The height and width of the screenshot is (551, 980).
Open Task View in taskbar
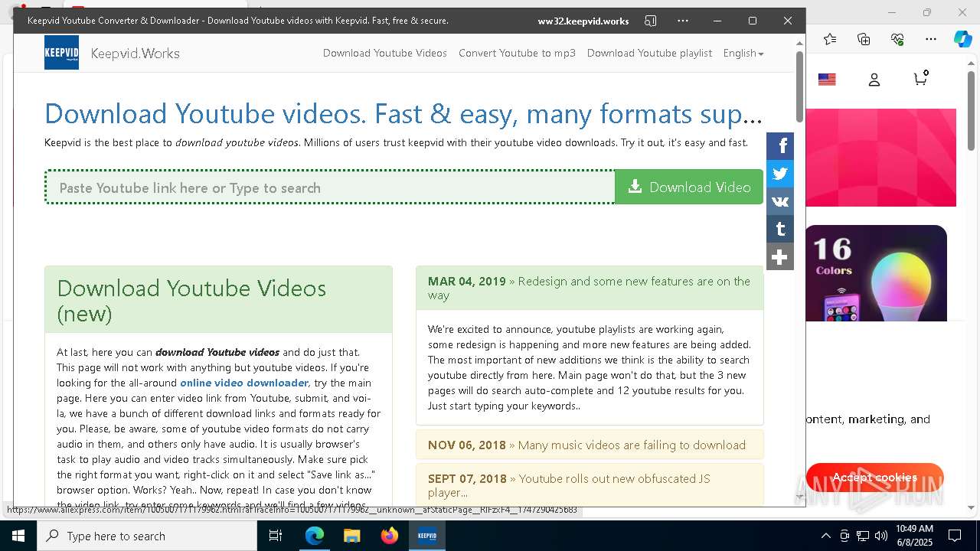(x=276, y=536)
